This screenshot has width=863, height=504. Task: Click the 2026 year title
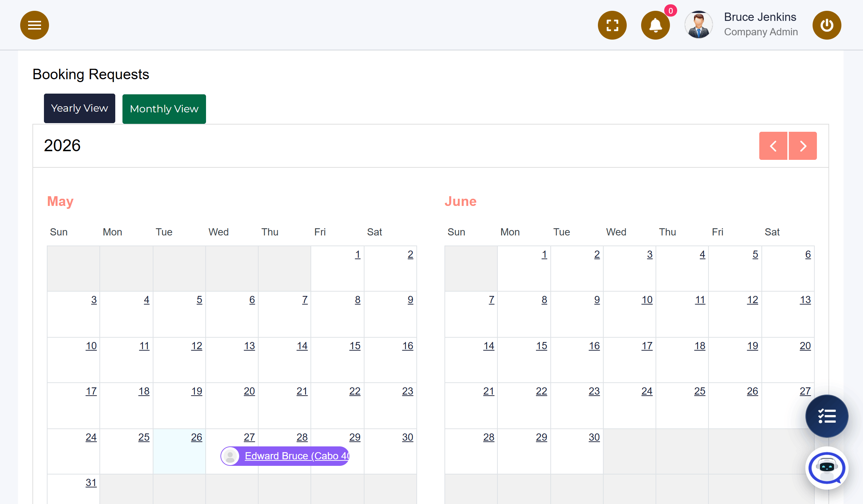62,145
